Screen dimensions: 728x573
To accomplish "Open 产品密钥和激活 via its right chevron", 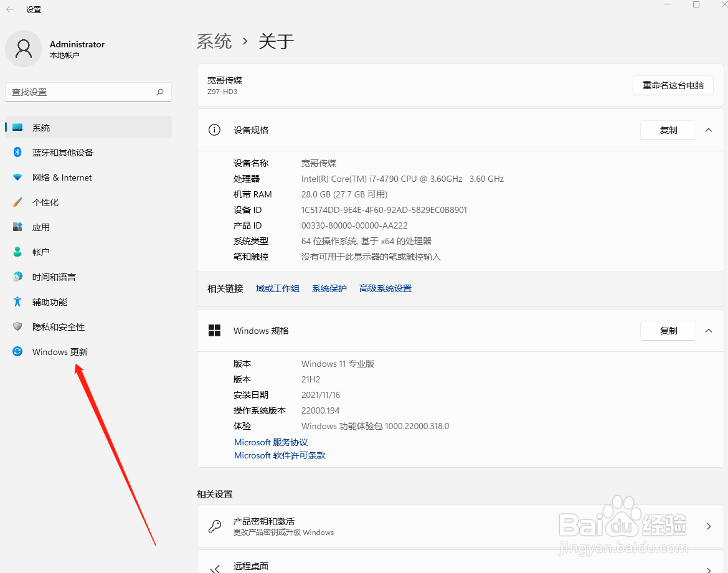I will tap(709, 526).
